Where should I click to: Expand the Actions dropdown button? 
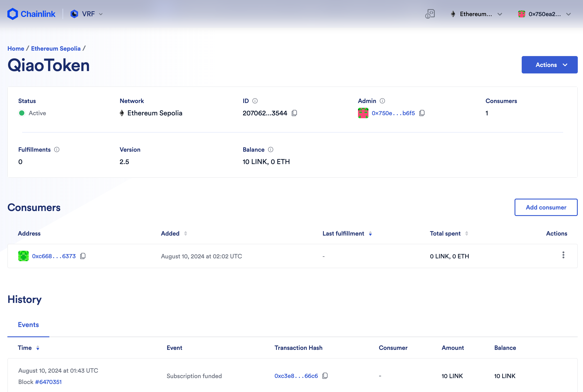[550, 65]
